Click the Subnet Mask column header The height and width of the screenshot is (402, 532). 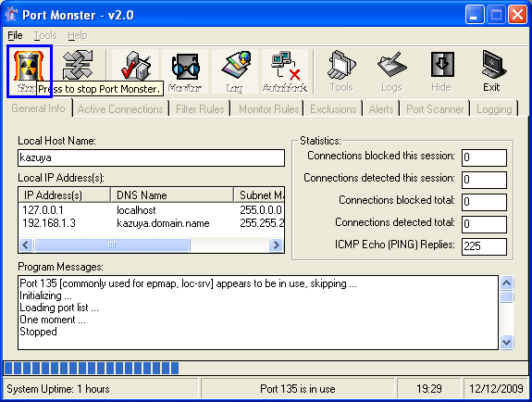[x=259, y=195]
